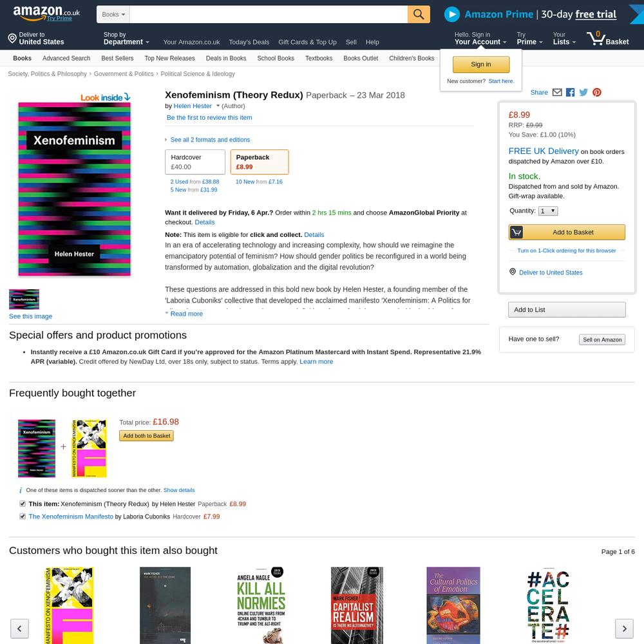Uncheck the 'This item: Xenofeminism' checkbox

[x=23, y=504]
